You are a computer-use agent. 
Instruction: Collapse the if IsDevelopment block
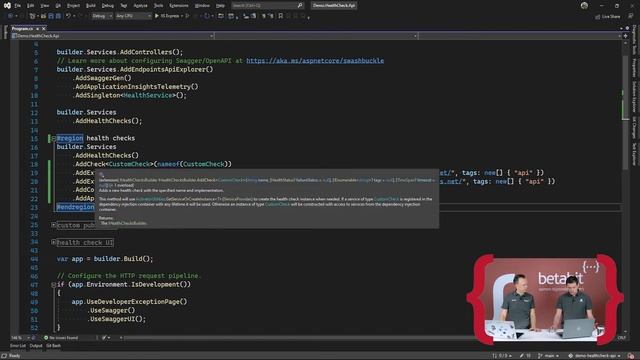(53, 284)
